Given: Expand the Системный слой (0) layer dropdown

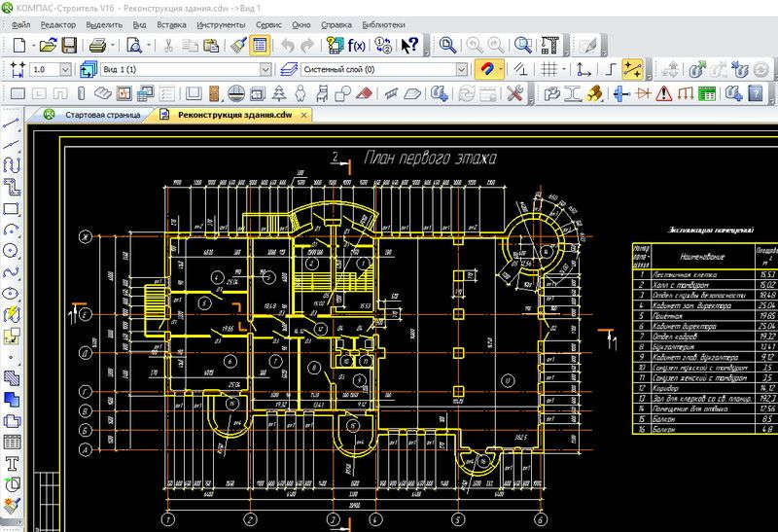Looking at the screenshot, I should point(461,69).
